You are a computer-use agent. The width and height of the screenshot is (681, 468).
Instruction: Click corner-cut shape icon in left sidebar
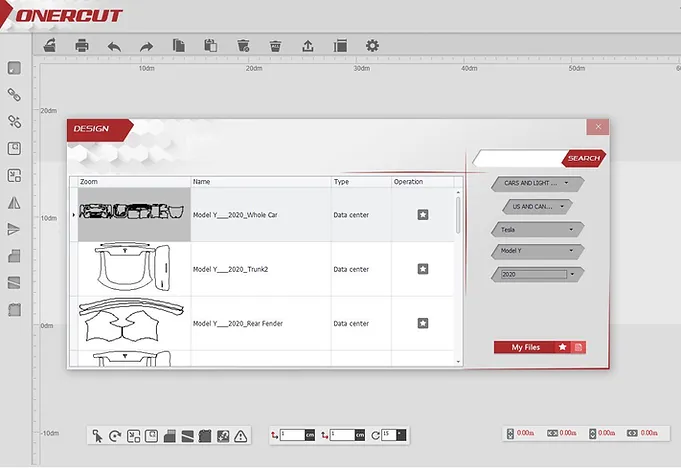pos(14,256)
